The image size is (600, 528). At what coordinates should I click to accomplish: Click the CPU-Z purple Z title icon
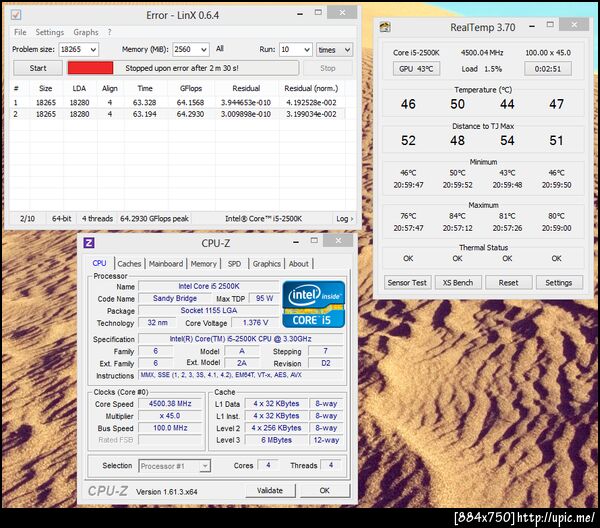pyautogui.click(x=89, y=243)
